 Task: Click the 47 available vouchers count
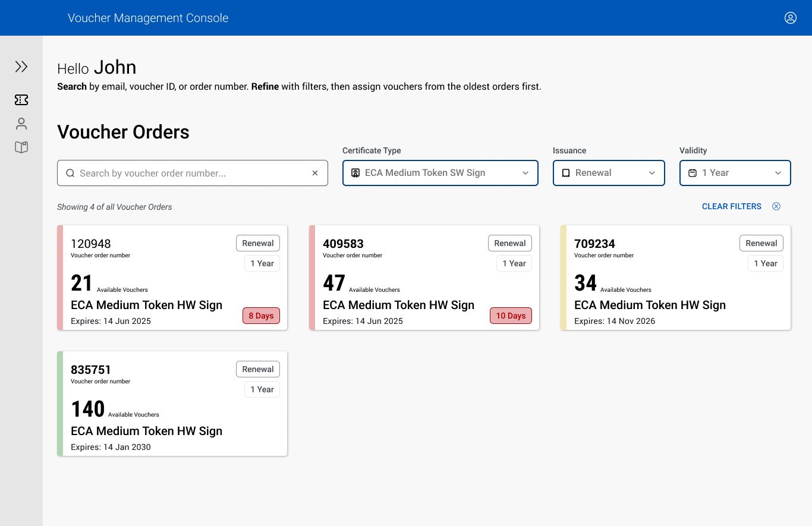pyautogui.click(x=334, y=283)
